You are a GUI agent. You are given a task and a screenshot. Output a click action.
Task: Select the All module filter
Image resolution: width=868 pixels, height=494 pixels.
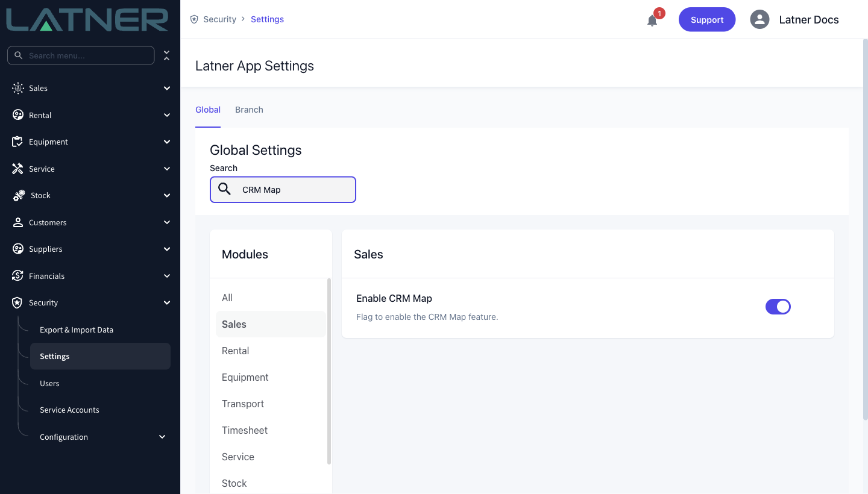coord(271,298)
